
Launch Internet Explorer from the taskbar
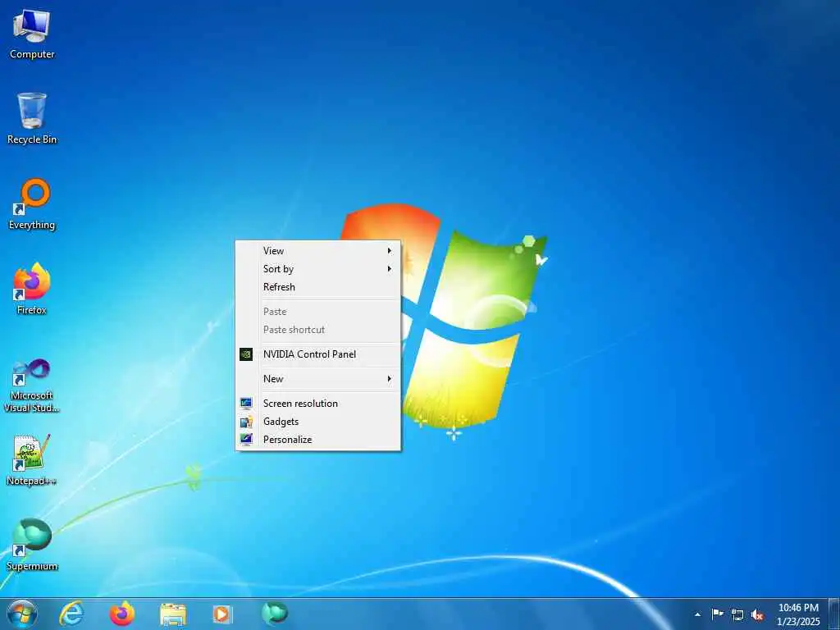point(71,614)
